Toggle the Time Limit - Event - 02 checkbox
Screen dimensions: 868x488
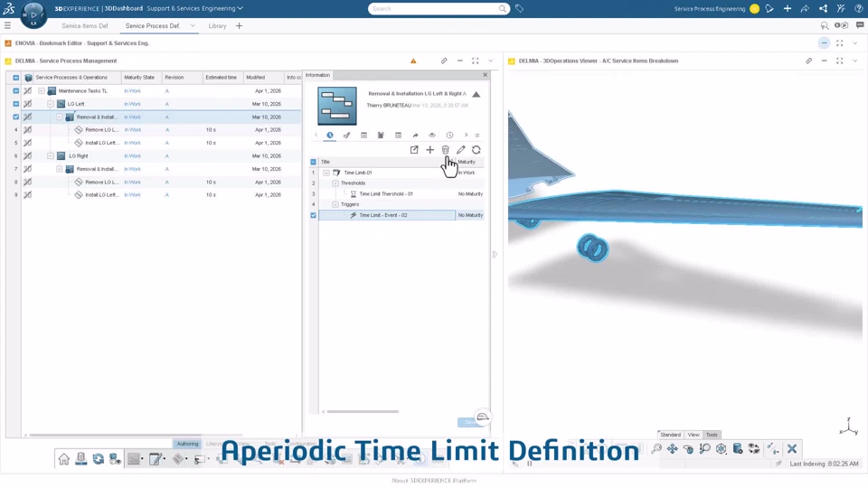pyautogui.click(x=314, y=215)
